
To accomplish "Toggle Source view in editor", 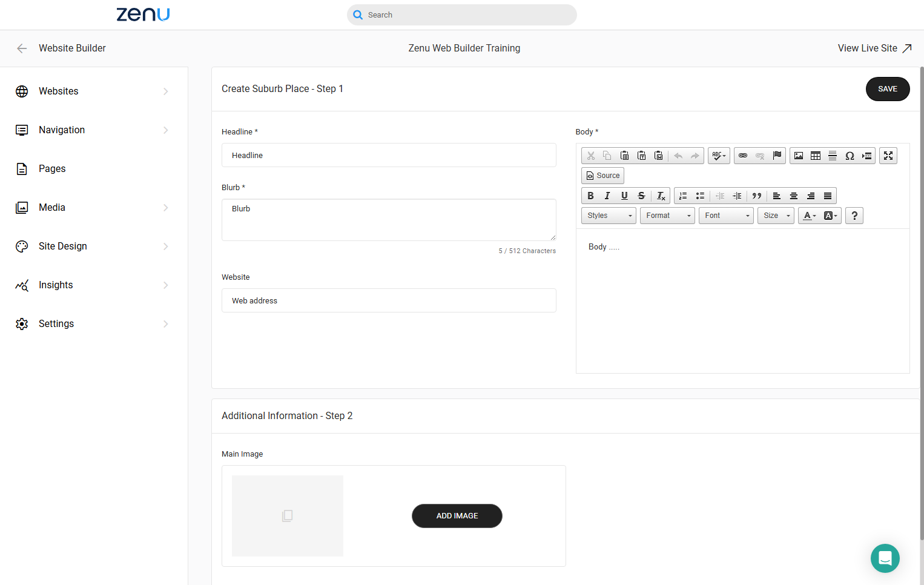I will (602, 176).
